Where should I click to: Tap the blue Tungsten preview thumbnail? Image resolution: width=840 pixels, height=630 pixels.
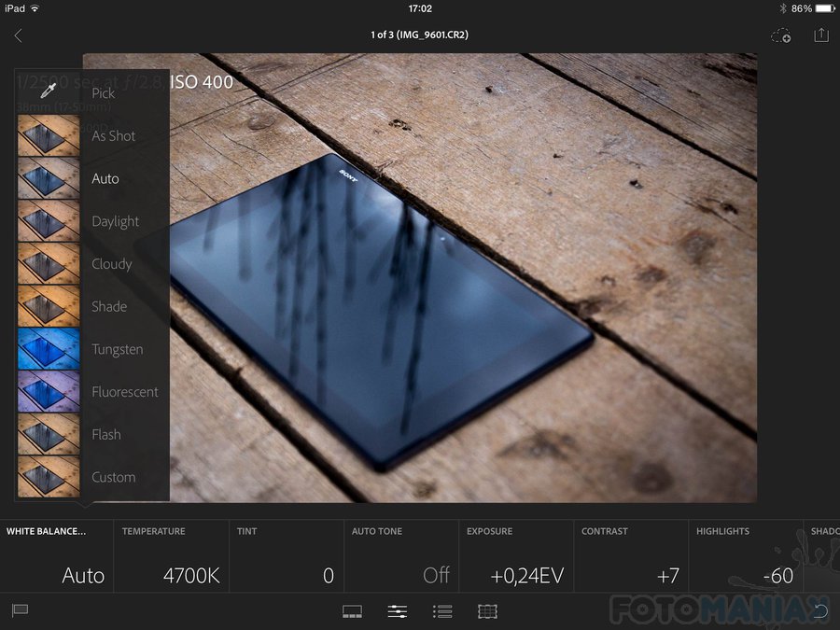49,349
